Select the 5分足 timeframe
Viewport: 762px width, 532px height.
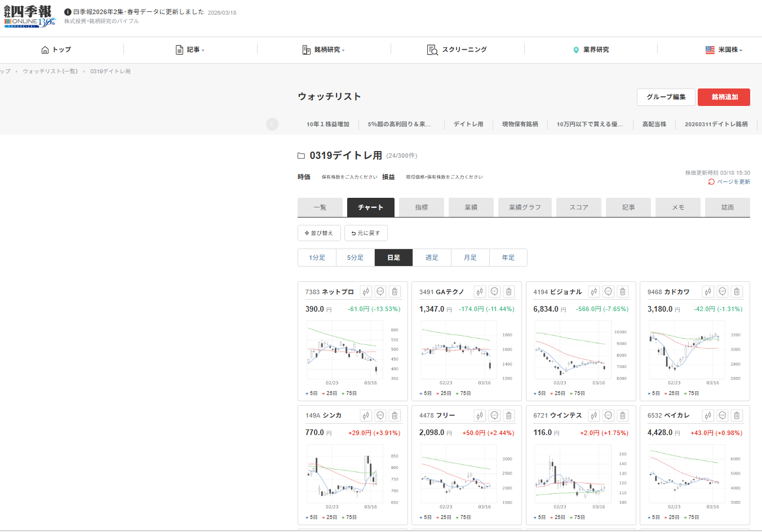[355, 258]
